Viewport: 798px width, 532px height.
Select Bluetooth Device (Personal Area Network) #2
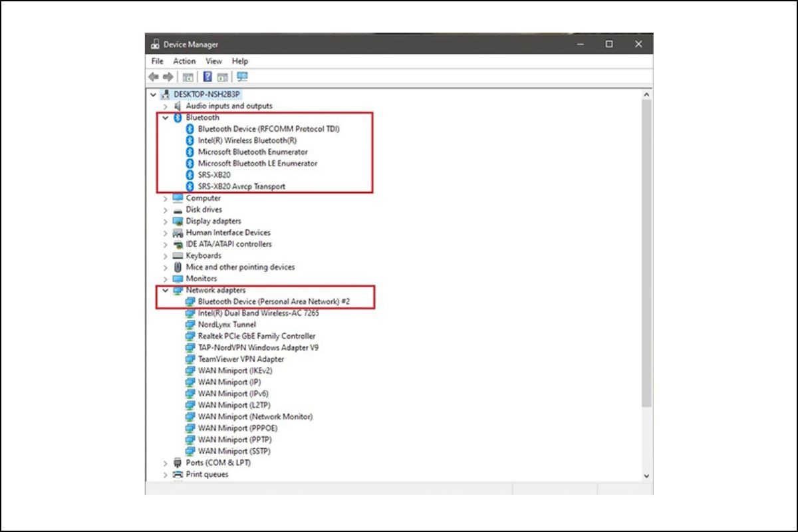click(x=274, y=301)
